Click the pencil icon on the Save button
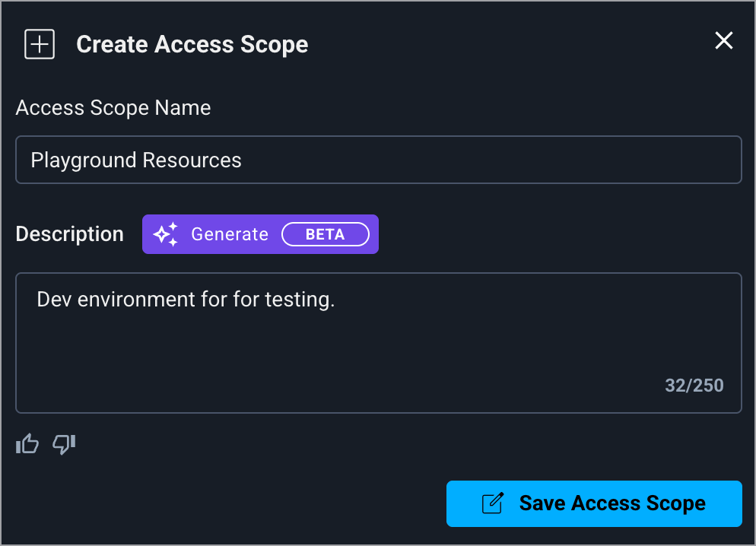 493,503
